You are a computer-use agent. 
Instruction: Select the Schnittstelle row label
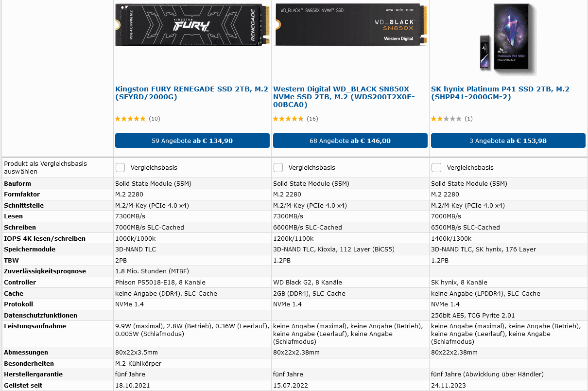point(24,205)
